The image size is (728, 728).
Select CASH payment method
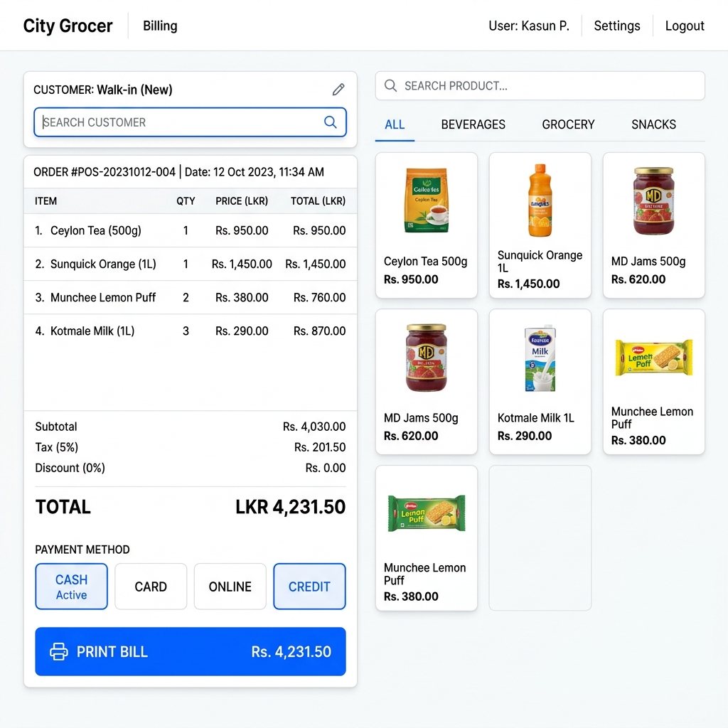(x=72, y=587)
